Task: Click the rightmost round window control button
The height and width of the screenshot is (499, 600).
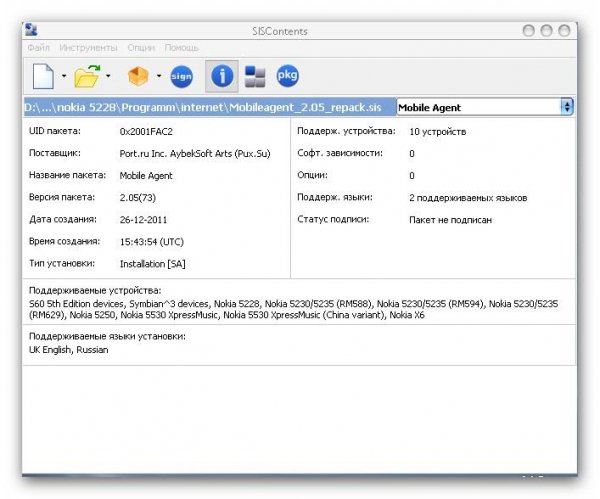Action: (x=564, y=31)
